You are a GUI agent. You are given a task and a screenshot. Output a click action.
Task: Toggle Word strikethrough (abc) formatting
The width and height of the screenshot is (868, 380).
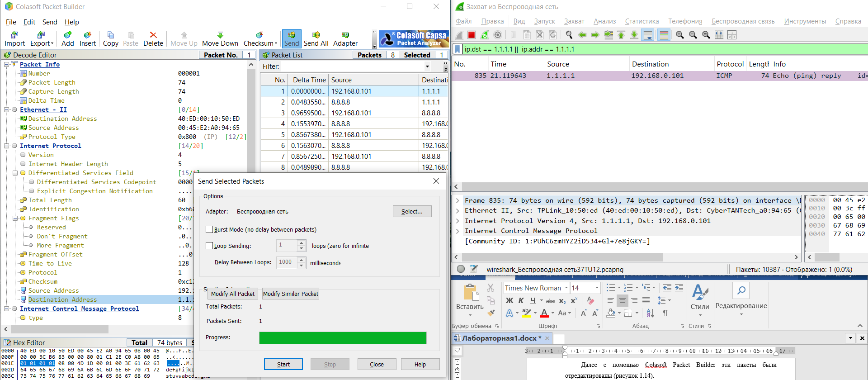[551, 300]
